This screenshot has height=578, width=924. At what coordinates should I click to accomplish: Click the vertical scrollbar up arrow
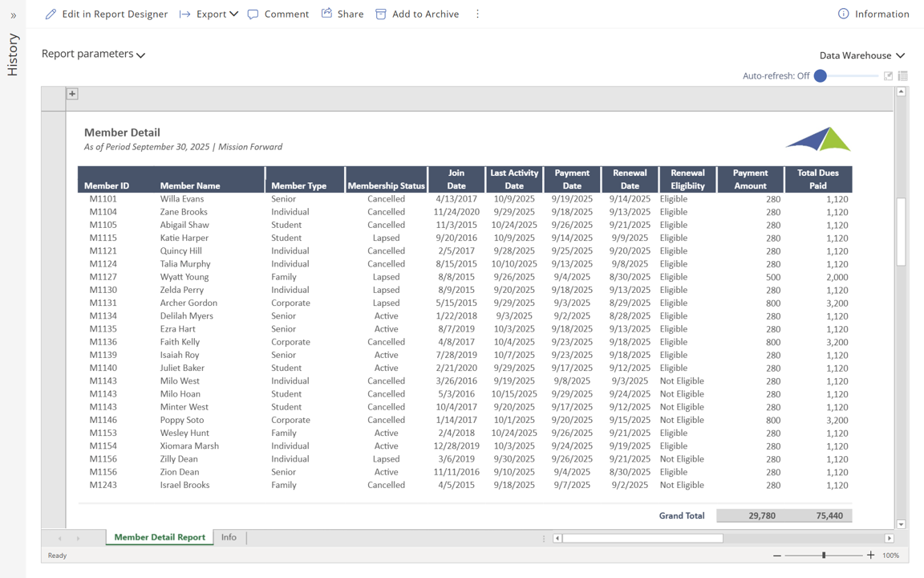click(x=901, y=92)
